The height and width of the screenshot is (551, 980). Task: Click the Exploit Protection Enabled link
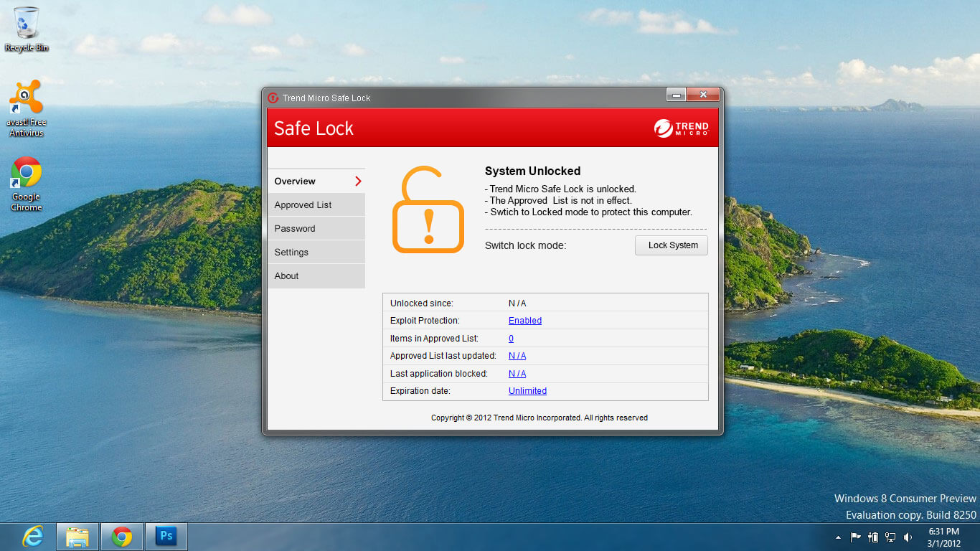(525, 321)
